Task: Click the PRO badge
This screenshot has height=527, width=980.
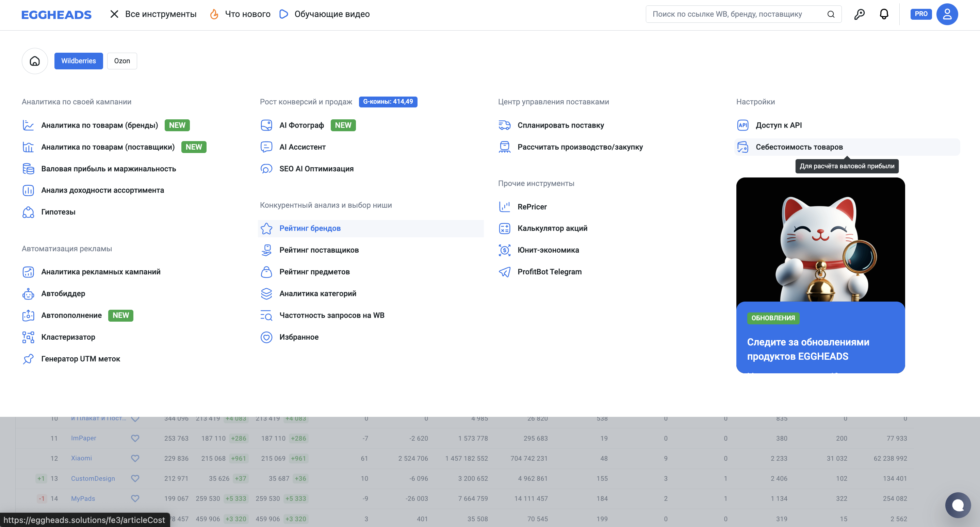Action: pos(921,14)
